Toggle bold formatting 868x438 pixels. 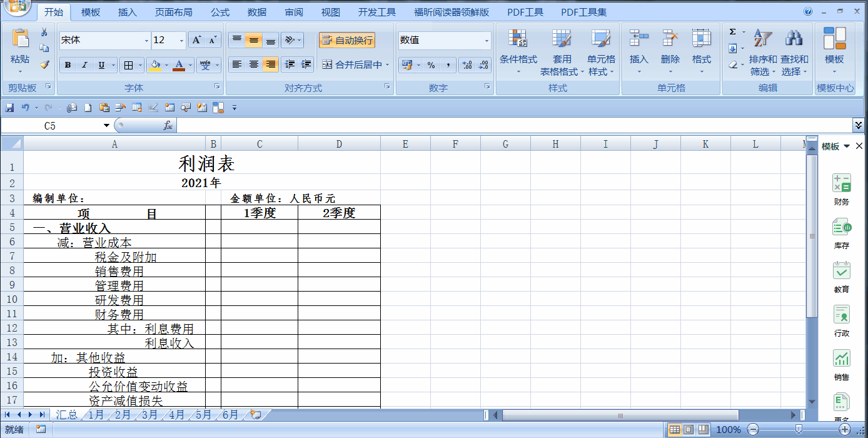(67, 65)
